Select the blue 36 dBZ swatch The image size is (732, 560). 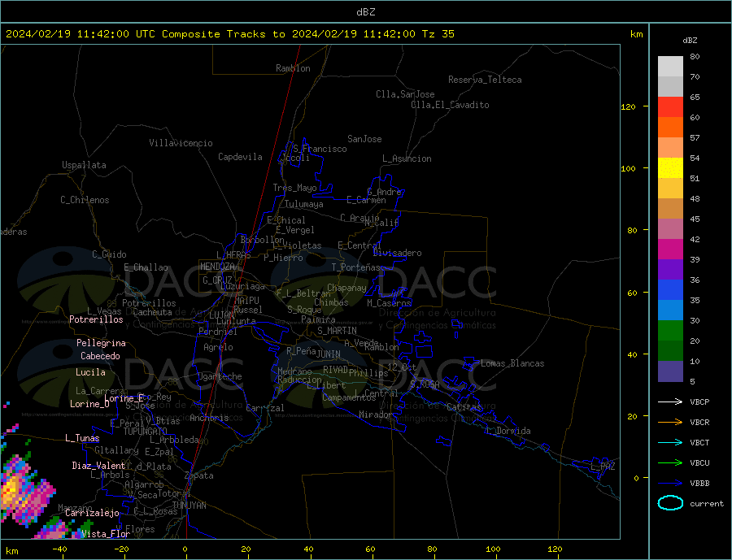670,290
